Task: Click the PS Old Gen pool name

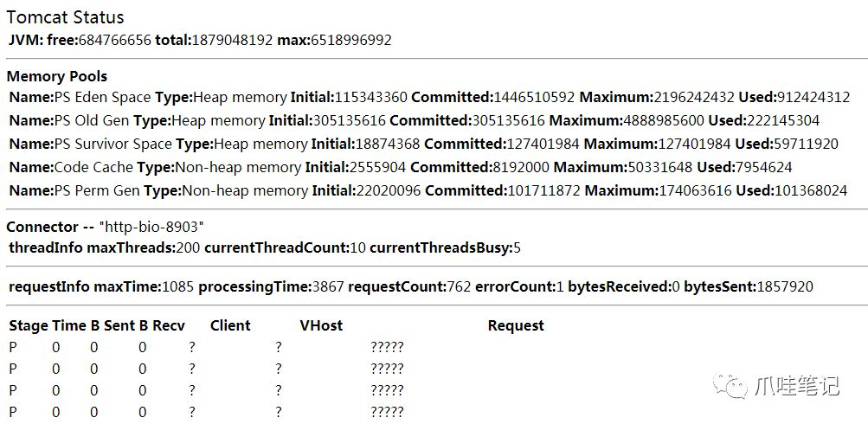Action: click(92, 120)
